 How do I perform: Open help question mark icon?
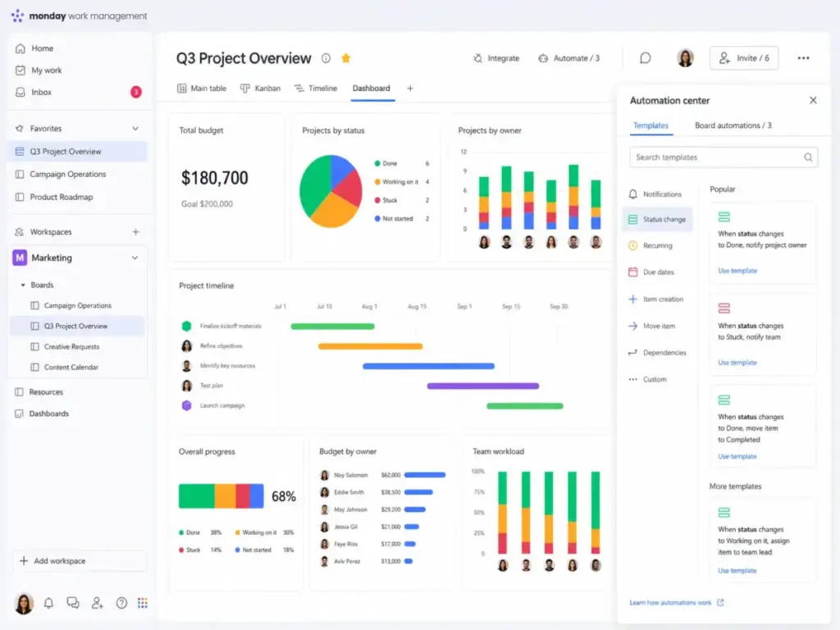(121, 603)
